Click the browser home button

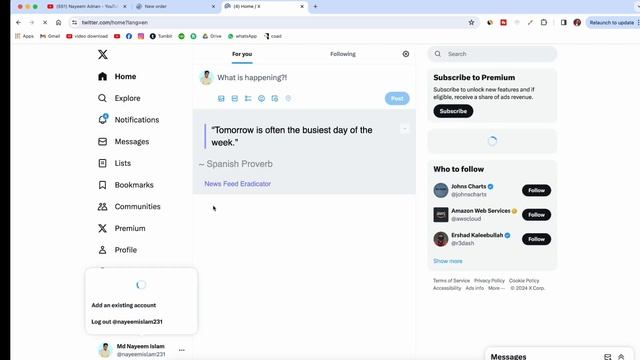(58, 22)
